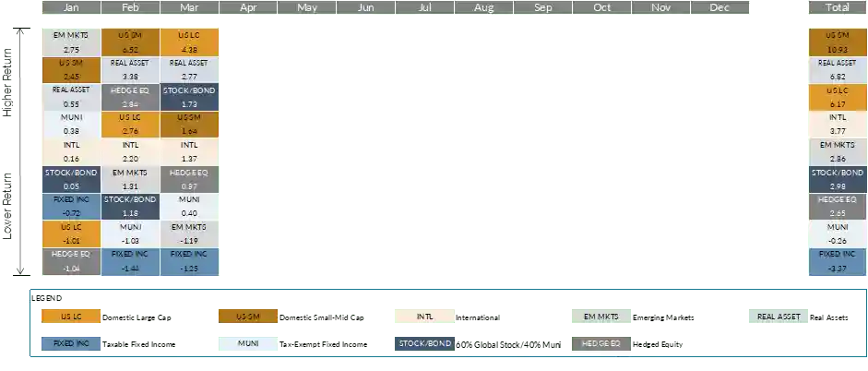Click Mar US SM cell with 1.64
This screenshot has height=371, width=868.
[x=189, y=125]
